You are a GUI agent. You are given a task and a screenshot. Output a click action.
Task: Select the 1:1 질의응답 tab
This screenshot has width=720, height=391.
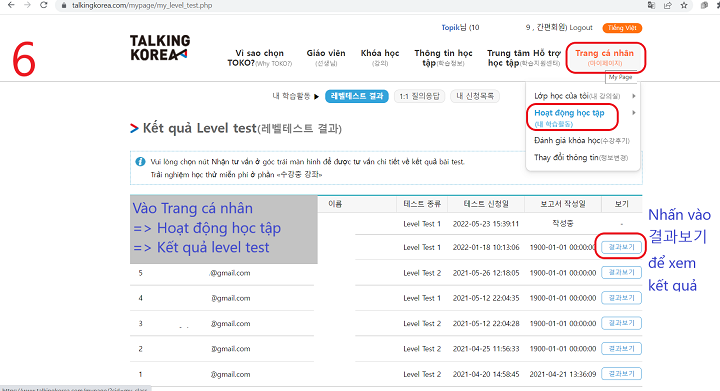coord(419,96)
